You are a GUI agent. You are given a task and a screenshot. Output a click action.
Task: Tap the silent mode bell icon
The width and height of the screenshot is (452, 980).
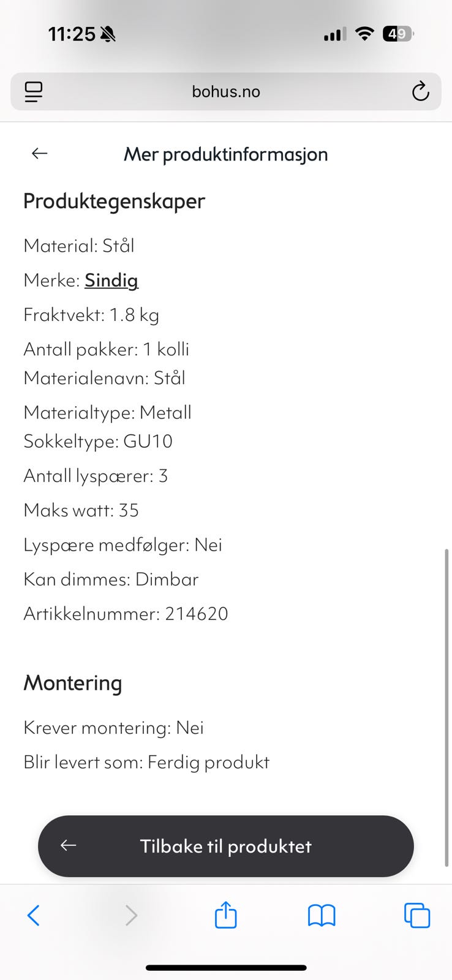pos(108,35)
